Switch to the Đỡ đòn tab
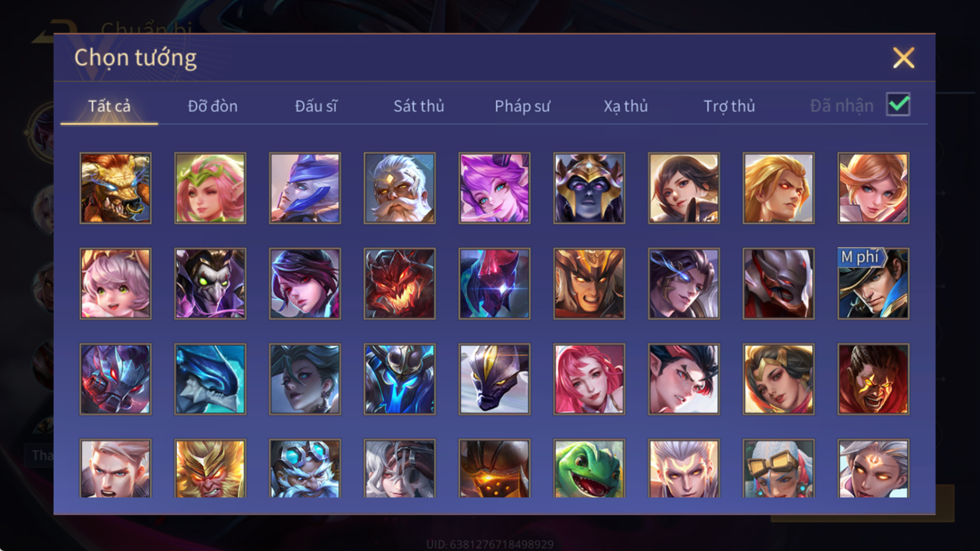This screenshot has width=980, height=551. 213,106
